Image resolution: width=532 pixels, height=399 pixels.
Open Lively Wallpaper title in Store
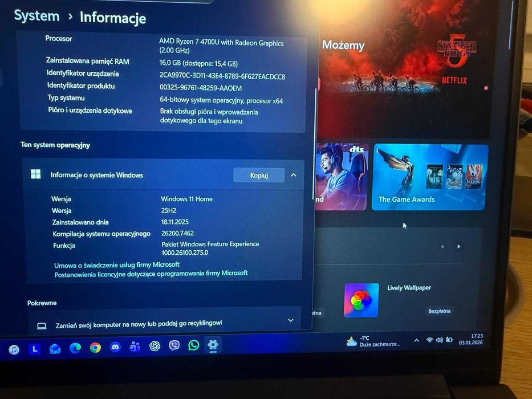[x=409, y=288]
